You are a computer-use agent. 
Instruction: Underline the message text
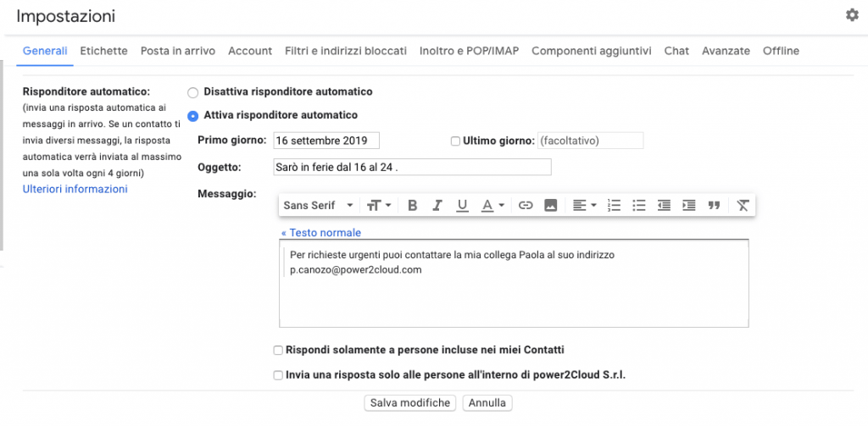[x=462, y=206]
